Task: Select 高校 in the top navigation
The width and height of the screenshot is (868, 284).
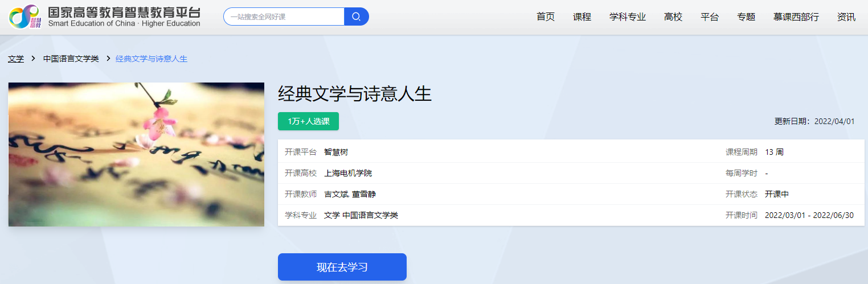Action: pyautogui.click(x=673, y=17)
